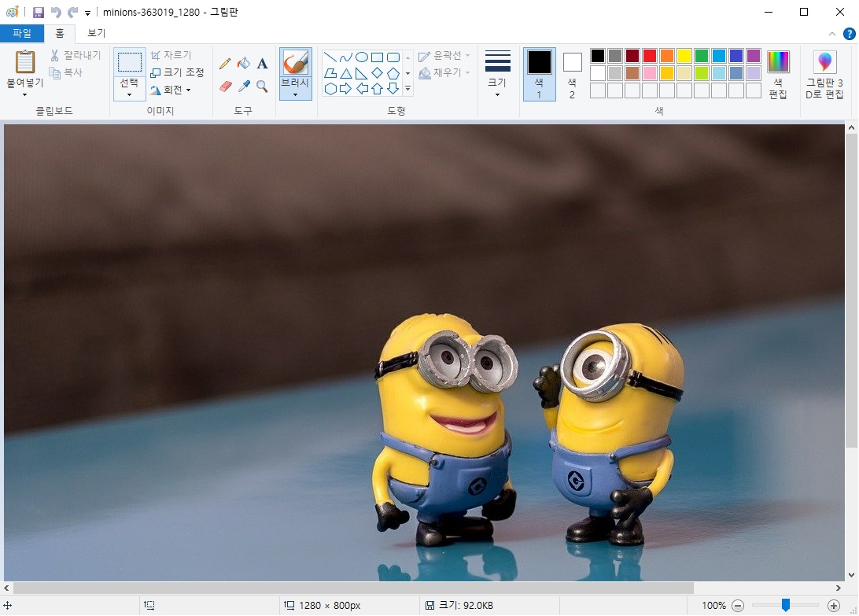The image size is (859, 616).
Task: Select the Eraser tool
Action: (225, 86)
